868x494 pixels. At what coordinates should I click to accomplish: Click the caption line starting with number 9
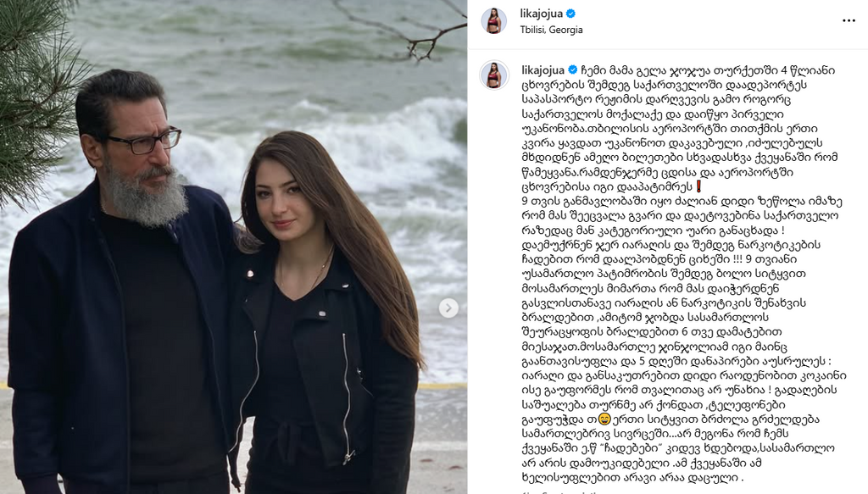682,202
